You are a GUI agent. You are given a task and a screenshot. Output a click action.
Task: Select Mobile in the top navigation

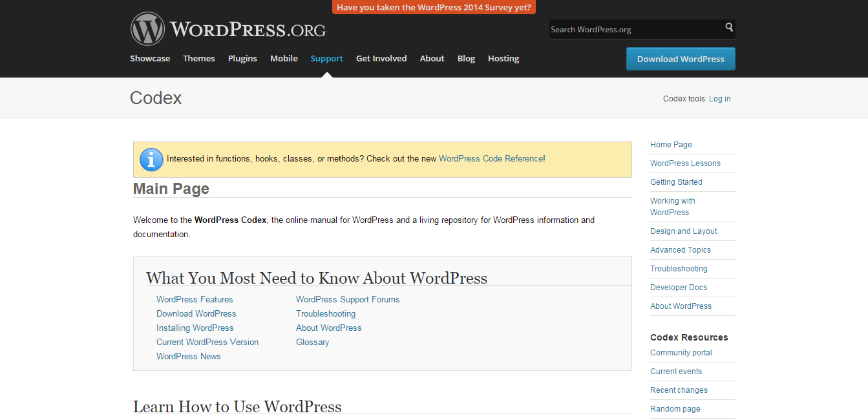[x=284, y=58]
